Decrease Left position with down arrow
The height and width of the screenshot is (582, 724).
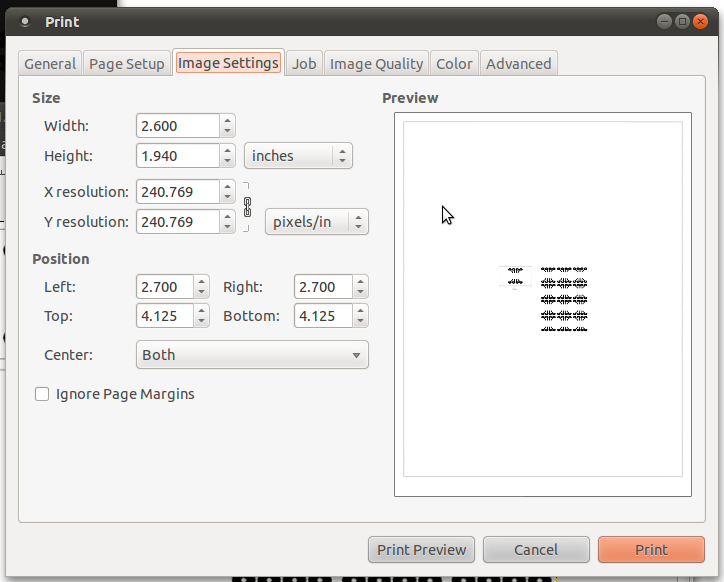[201, 292]
